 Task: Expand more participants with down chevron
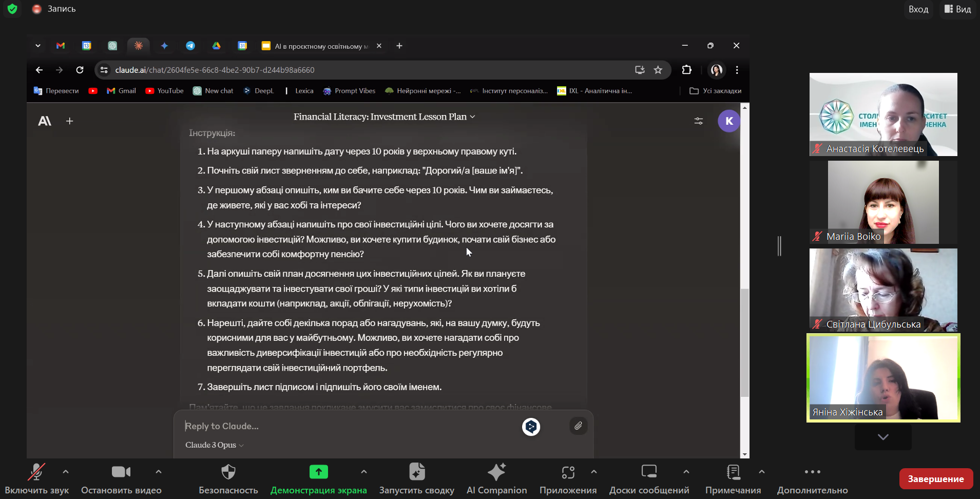tap(883, 437)
